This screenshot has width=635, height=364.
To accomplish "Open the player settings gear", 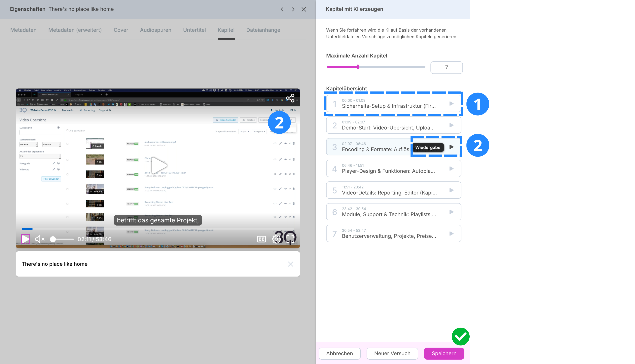I will click(x=276, y=239).
